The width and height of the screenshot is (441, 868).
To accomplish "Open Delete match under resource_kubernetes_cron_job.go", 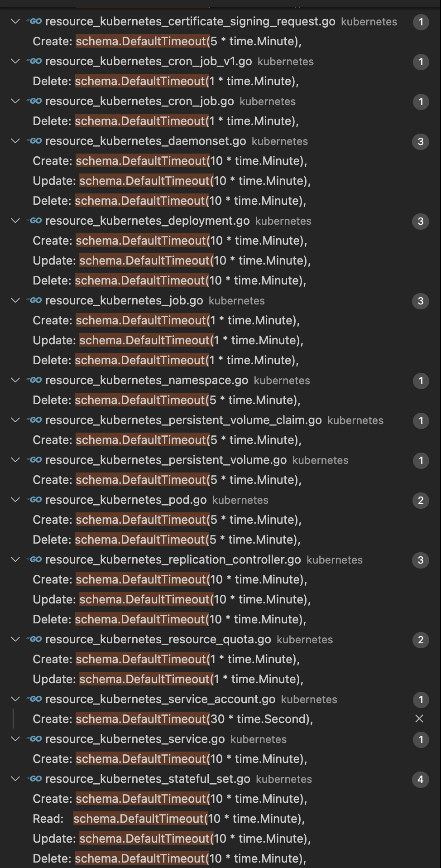I will 166,121.
